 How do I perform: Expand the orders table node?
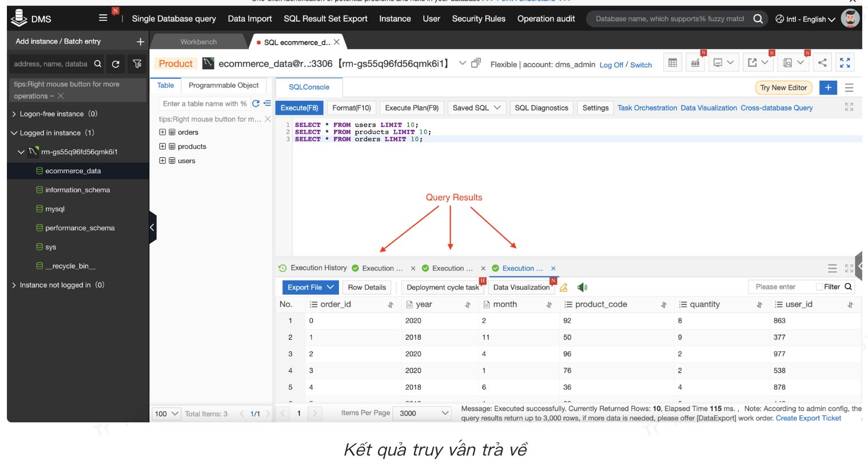click(162, 132)
